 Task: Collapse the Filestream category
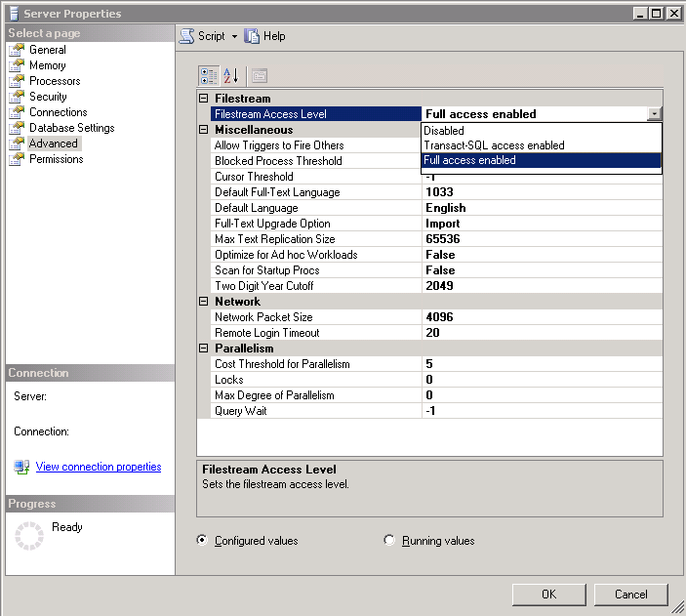[203, 98]
